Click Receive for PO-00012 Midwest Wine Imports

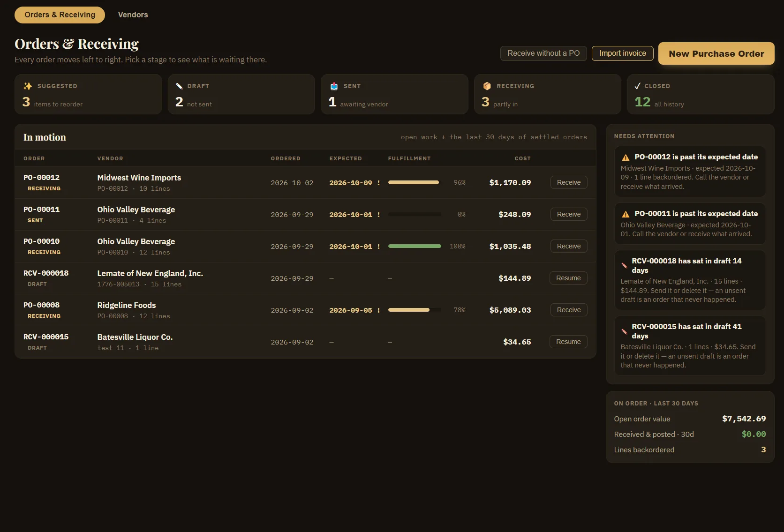click(x=569, y=183)
